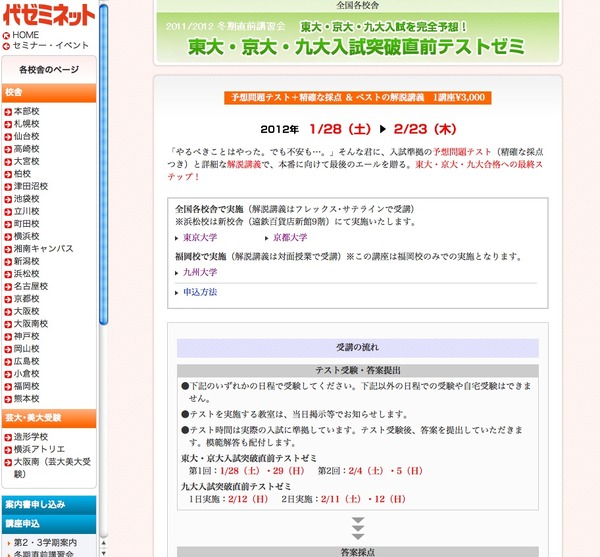Click the 代ゼミネット logo
Screen dimensions: 600x557
point(49,15)
